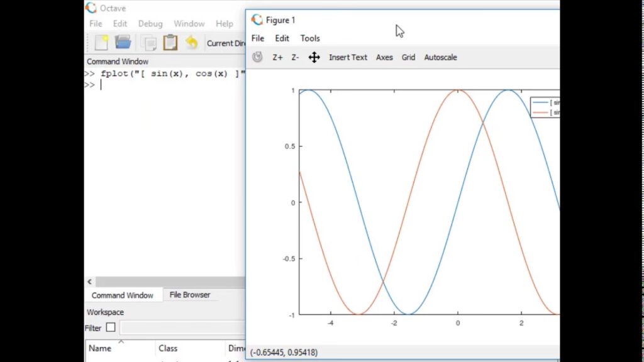Click the Undo arrow icon
This screenshot has width=644, height=362.
pyautogui.click(x=192, y=43)
